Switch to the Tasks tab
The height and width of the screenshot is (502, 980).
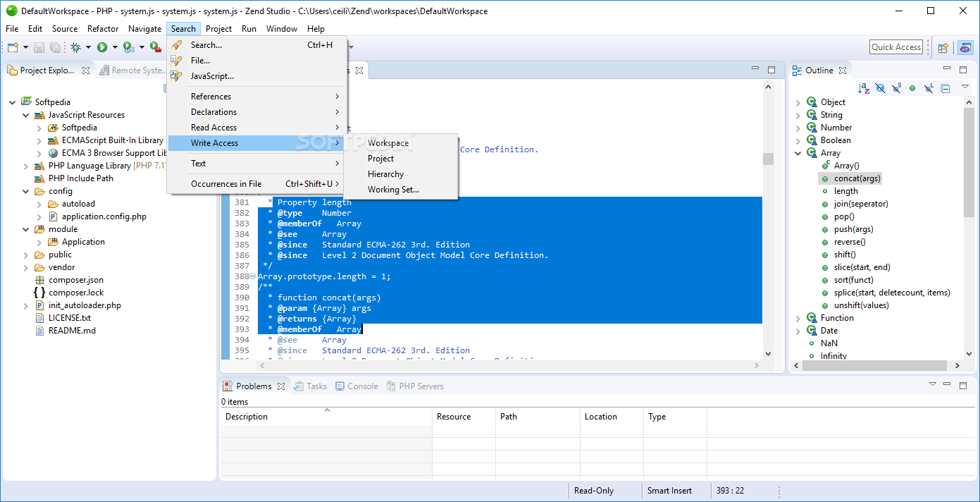310,386
